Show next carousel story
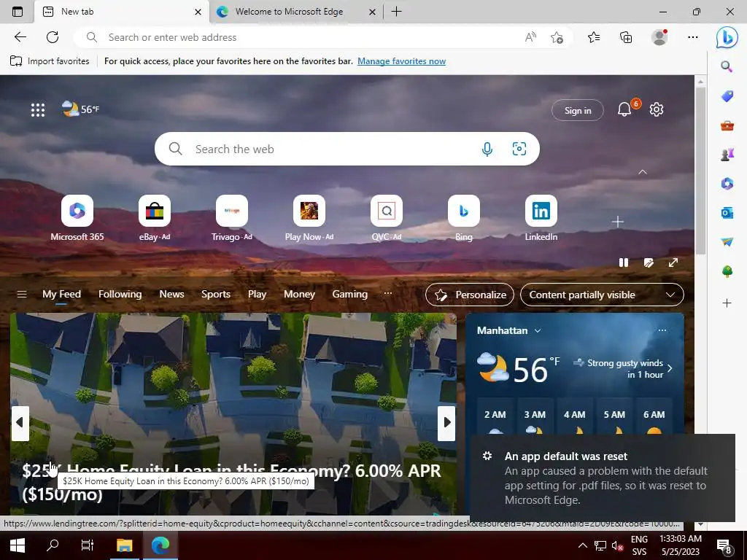Screen dimensions: 747x560 coord(447,423)
